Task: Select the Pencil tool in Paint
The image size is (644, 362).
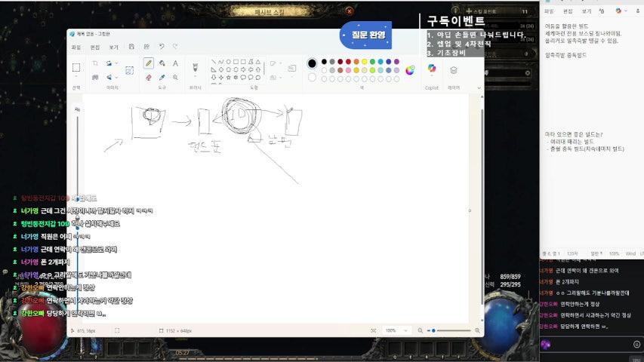Action: coord(148,63)
